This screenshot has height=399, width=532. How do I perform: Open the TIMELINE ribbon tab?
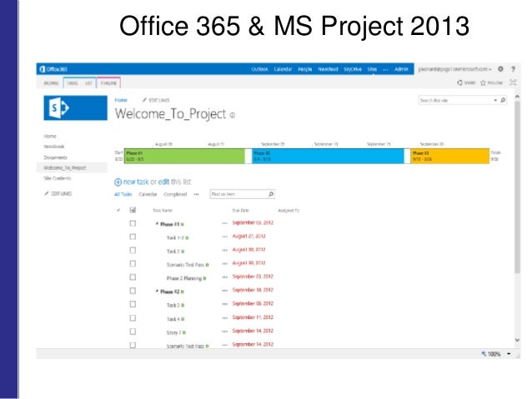click(108, 83)
